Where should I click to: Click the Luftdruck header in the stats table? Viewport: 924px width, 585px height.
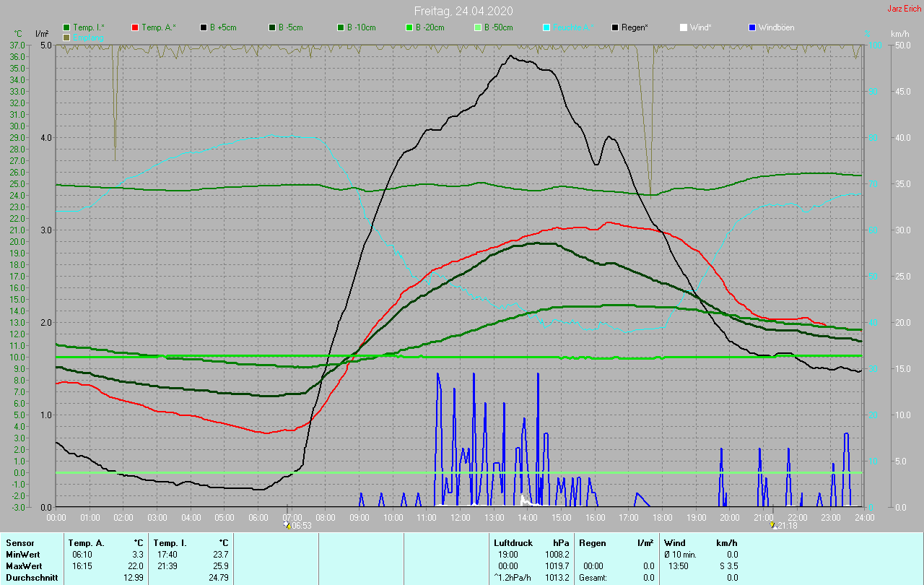pos(513,542)
